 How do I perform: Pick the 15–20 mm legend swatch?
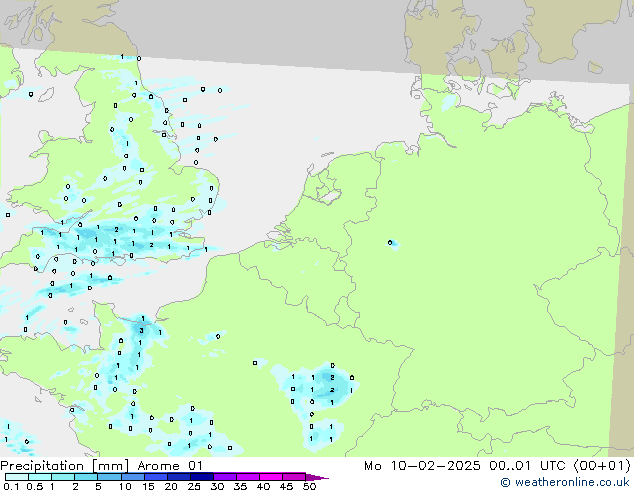click(x=155, y=477)
